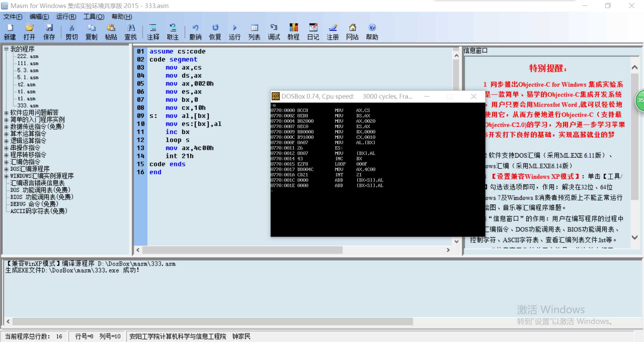Open DOS 功能调用表(免费) item
Image resolution: width=644 pixels, height=342 pixels.
tap(40, 190)
